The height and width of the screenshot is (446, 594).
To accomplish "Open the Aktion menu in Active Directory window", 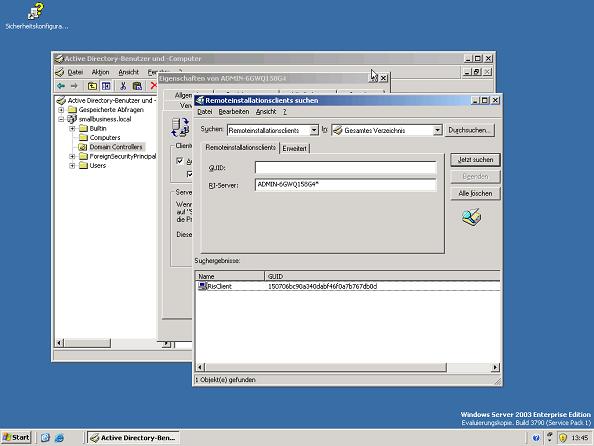I will (100, 72).
